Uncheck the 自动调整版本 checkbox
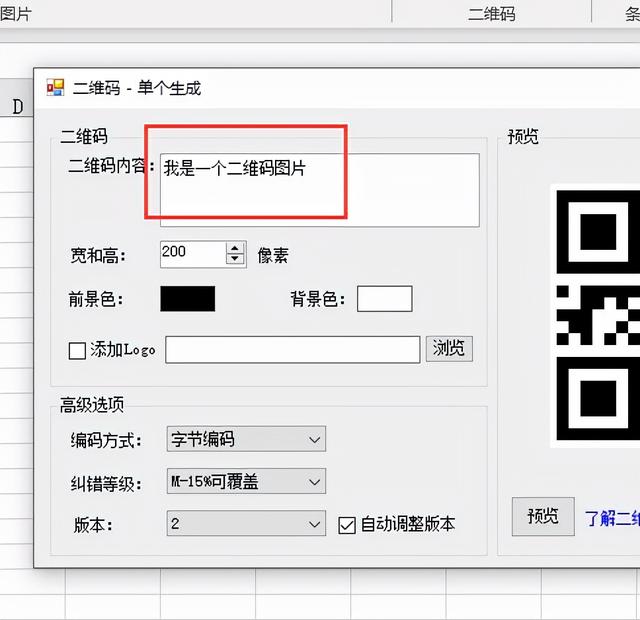Screen dimensions: 640x620 [347, 525]
